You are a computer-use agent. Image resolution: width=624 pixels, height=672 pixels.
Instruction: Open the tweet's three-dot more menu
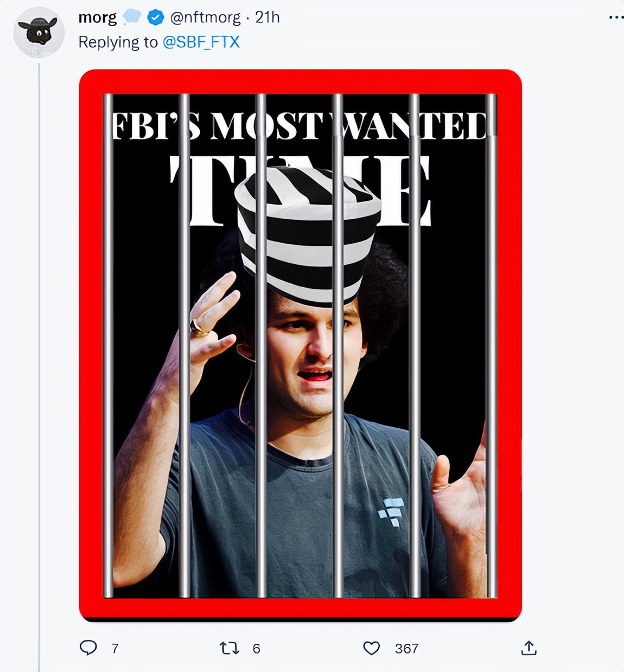[x=615, y=18]
